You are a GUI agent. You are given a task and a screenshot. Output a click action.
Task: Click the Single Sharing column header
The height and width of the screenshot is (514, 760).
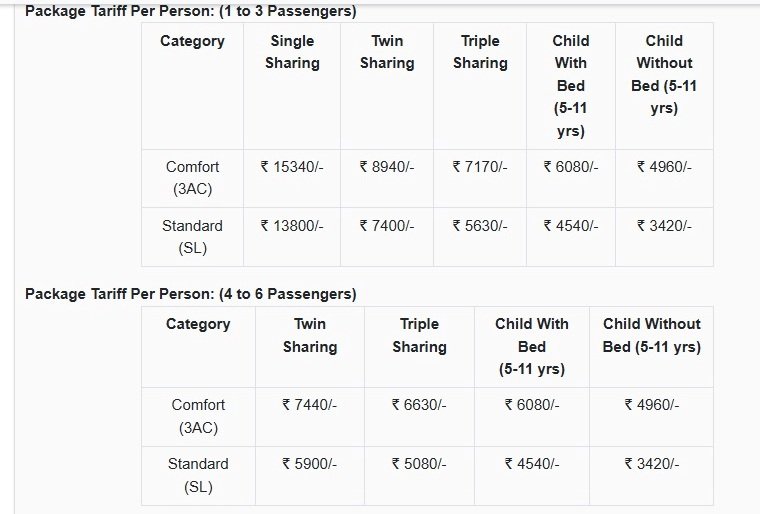(x=292, y=52)
